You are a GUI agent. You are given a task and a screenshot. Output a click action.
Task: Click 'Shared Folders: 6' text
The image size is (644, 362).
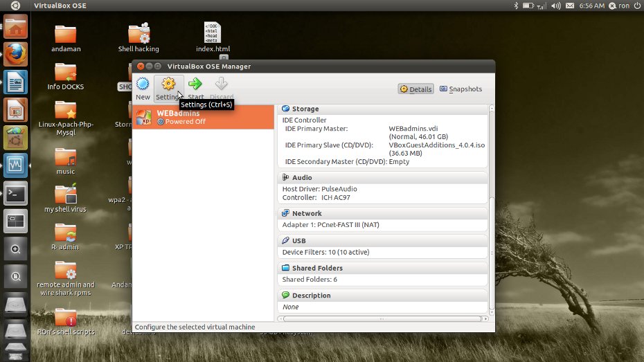pyautogui.click(x=310, y=279)
